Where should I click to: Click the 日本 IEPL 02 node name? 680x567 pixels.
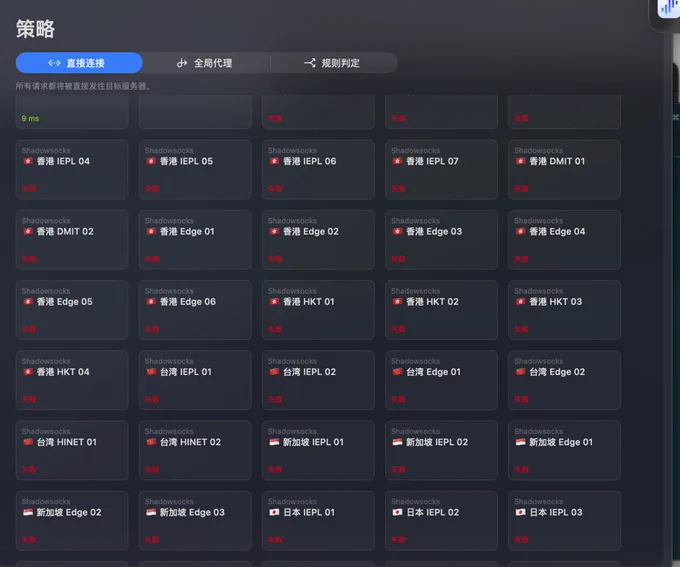[x=432, y=513]
